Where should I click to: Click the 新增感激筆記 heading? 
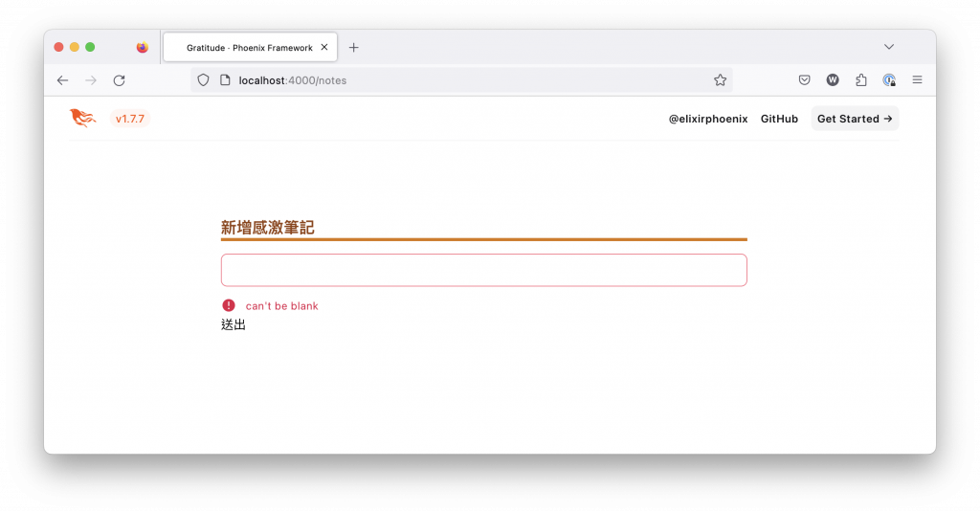point(268,228)
